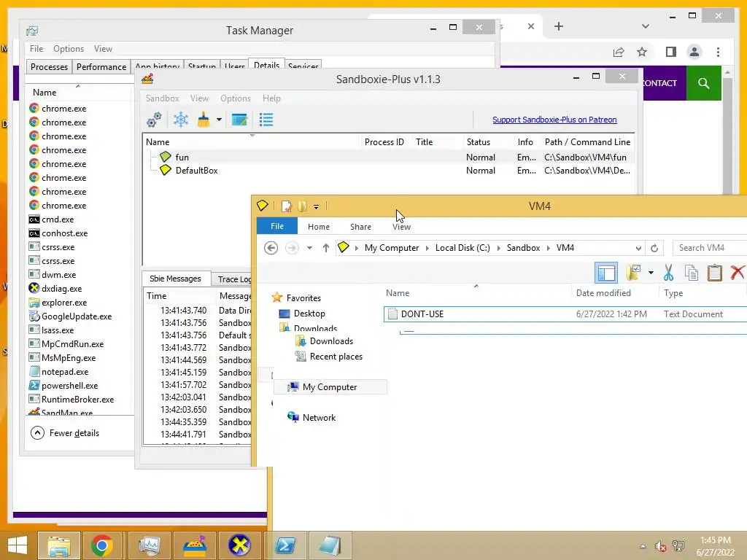Open the cleanup broom dropdown arrow

click(x=219, y=120)
